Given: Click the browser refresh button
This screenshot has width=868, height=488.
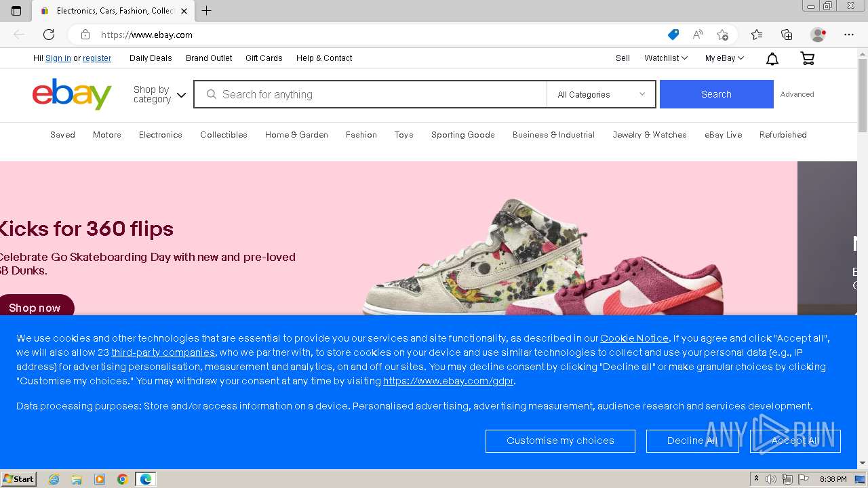Looking at the screenshot, I should point(49,35).
